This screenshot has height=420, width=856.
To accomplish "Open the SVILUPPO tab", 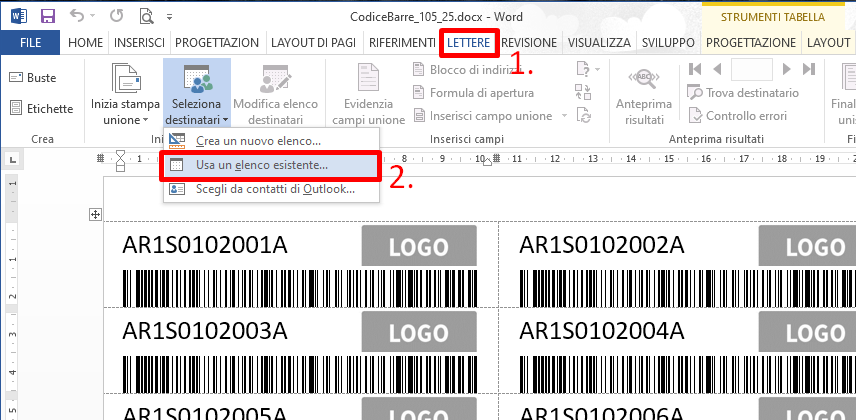I will point(668,43).
